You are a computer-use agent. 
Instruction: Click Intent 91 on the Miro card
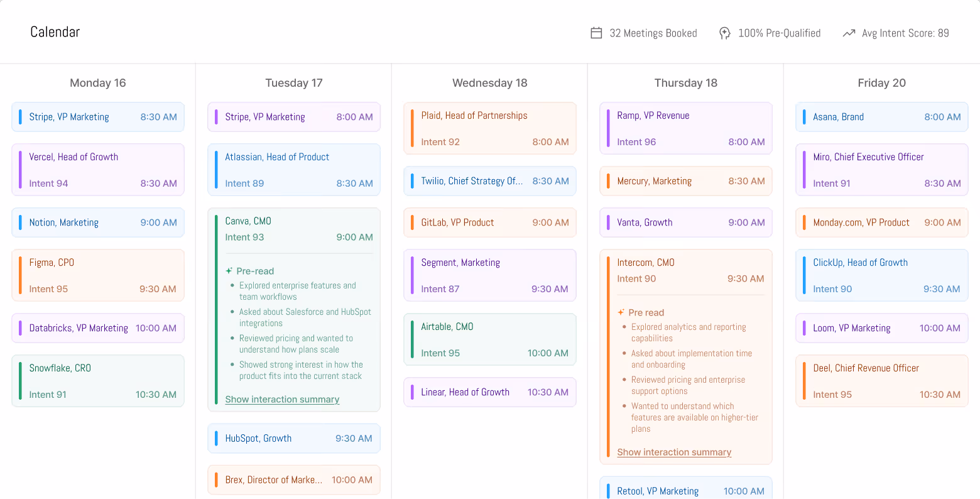pos(832,184)
